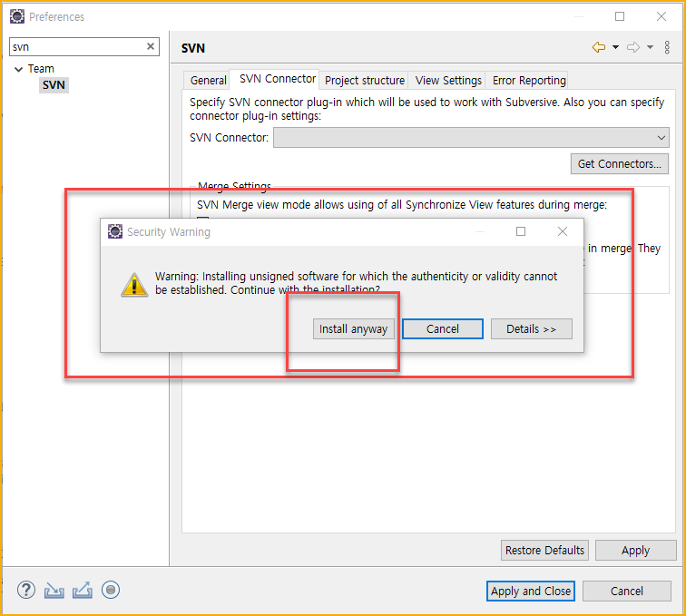Click the unsigned software warning message
Image resolution: width=686 pixels, height=616 pixels.
click(356, 283)
